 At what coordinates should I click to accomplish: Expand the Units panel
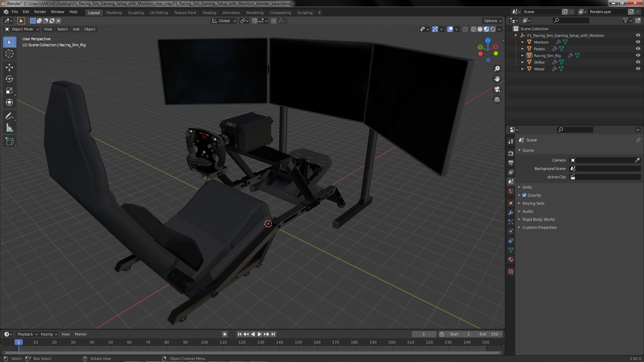(x=527, y=187)
